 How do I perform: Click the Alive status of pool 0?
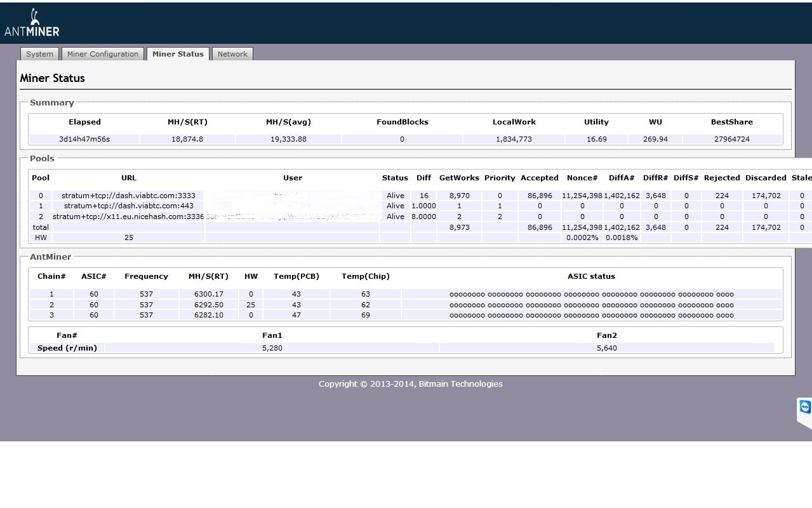coord(396,196)
